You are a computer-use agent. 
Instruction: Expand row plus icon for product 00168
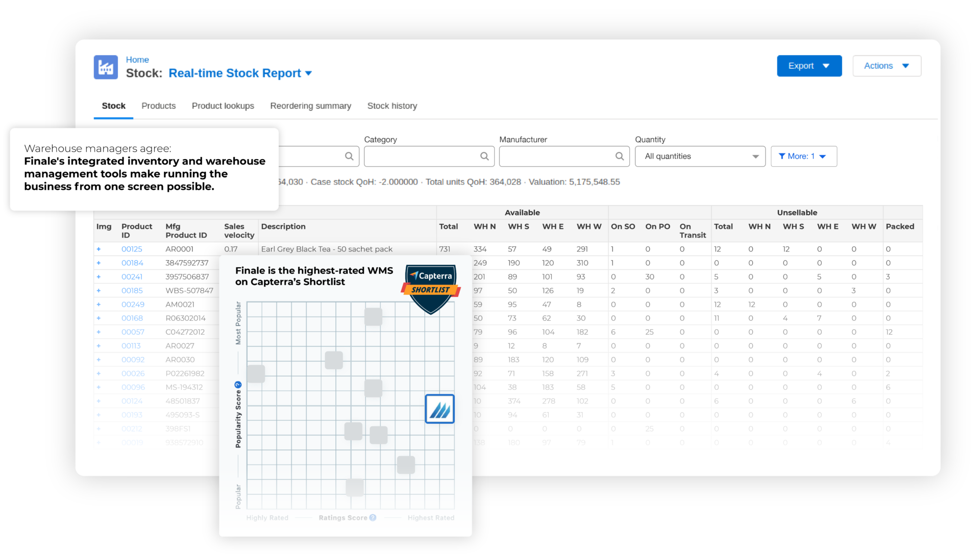[x=99, y=318]
